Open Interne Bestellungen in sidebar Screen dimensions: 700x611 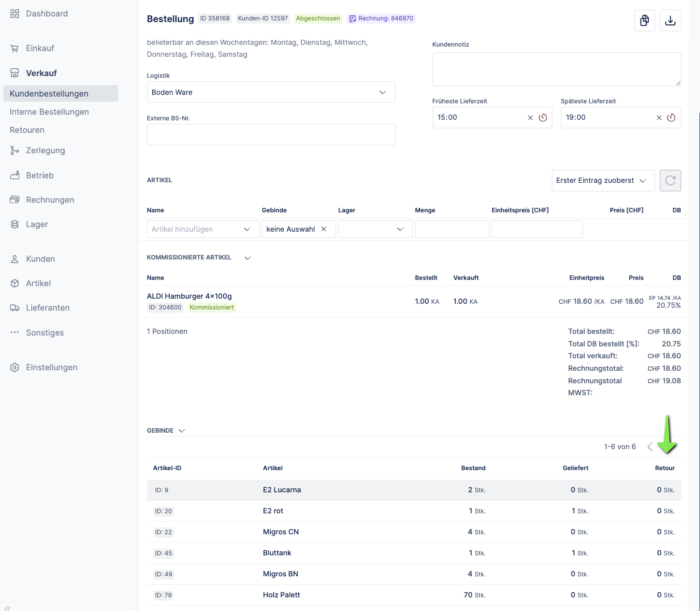[49, 112]
